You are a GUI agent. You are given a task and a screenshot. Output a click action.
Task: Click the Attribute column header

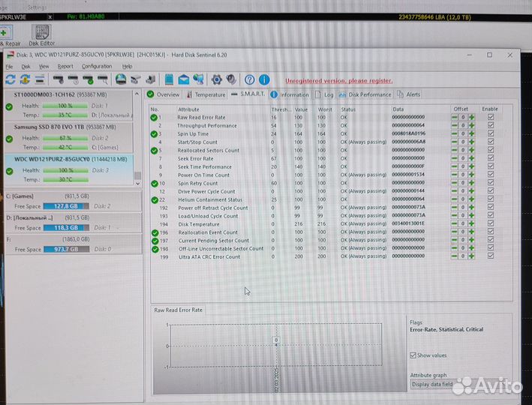coord(188,109)
